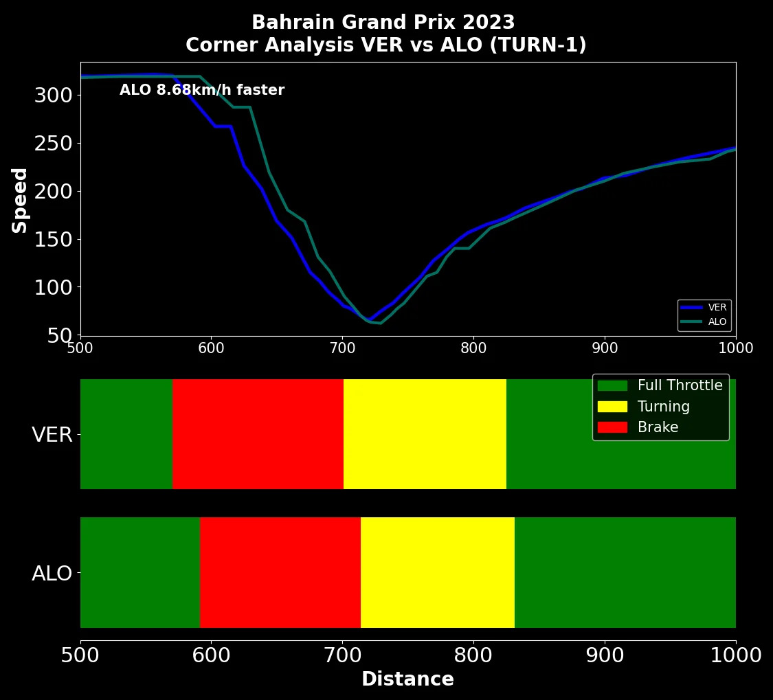Click the 'Brake' legend label
This screenshot has height=700, width=773.
pos(658,427)
